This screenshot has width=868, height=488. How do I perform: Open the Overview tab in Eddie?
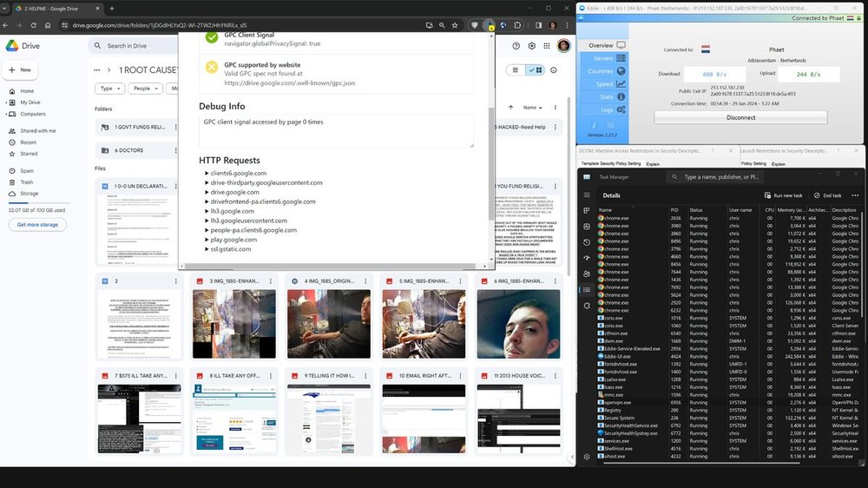tap(604, 45)
